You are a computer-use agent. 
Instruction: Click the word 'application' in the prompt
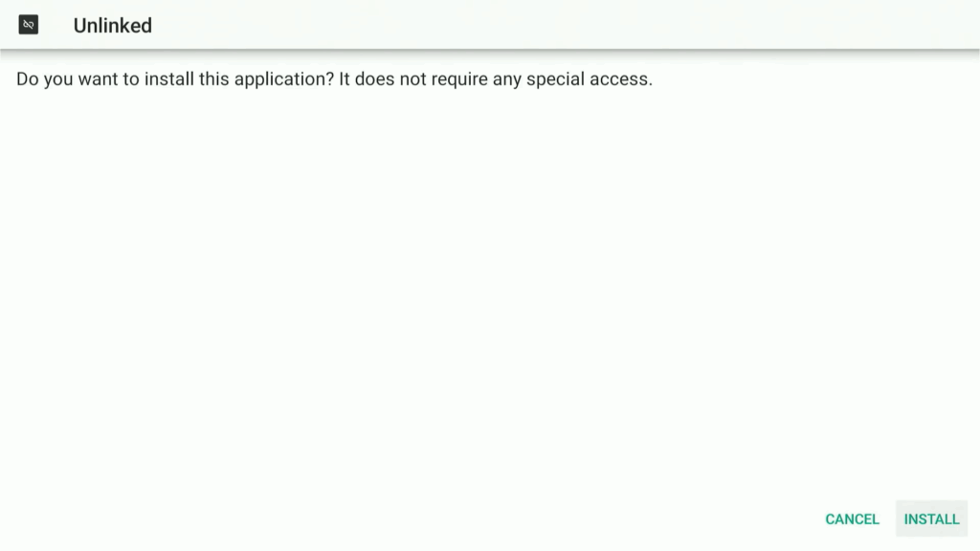(283, 80)
